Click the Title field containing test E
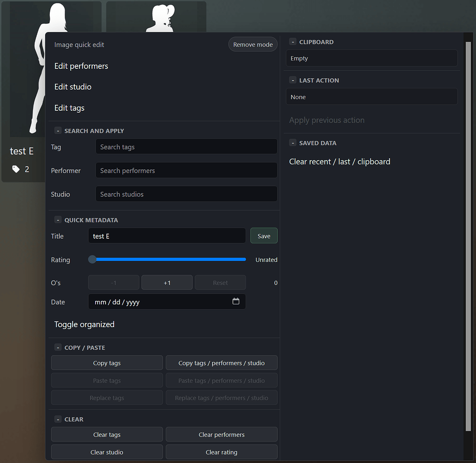This screenshot has height=463, width=476. [x=167, y=236]
